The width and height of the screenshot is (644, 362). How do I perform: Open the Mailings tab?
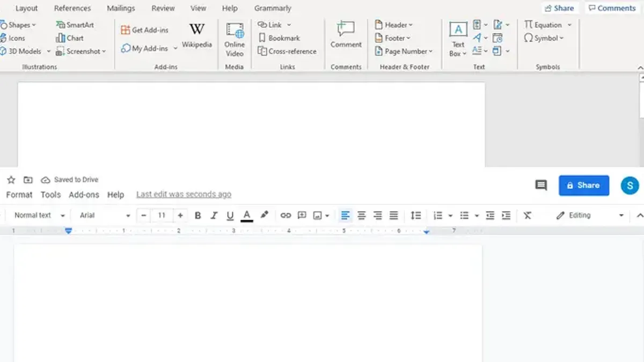click(121, 8)
